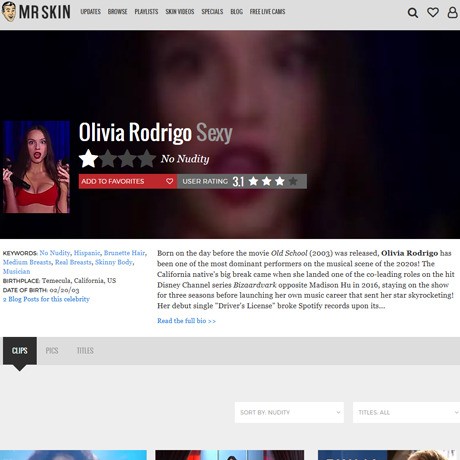Go to homepage via Mr Skin logo
This screenshot has height=460, width=460.
pos(36,12)
